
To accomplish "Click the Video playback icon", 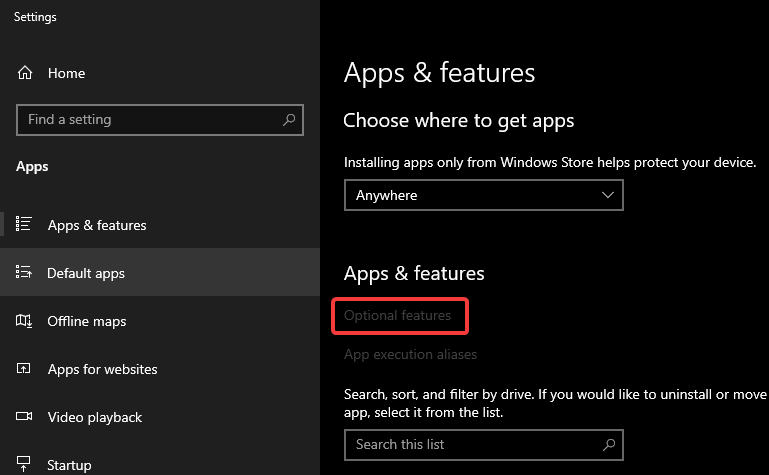I will [26, 417].
